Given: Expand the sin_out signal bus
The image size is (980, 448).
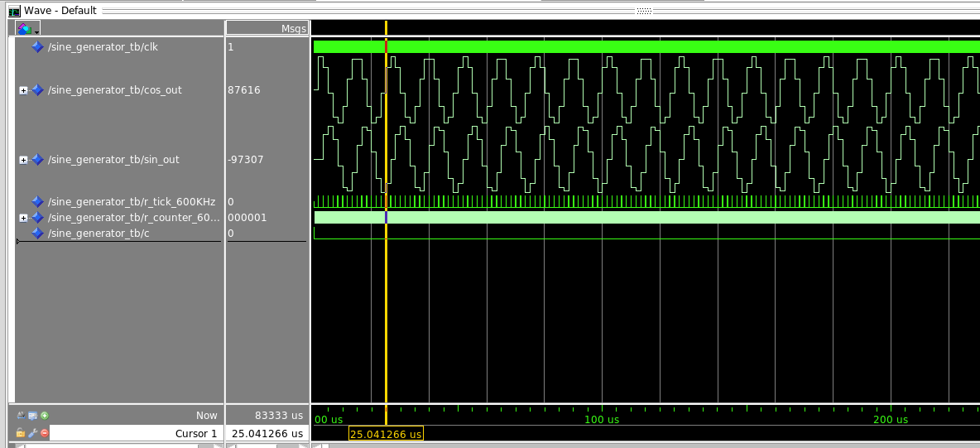Looking at the screenshot, I should pyautogui.click(x=23, y=160).
